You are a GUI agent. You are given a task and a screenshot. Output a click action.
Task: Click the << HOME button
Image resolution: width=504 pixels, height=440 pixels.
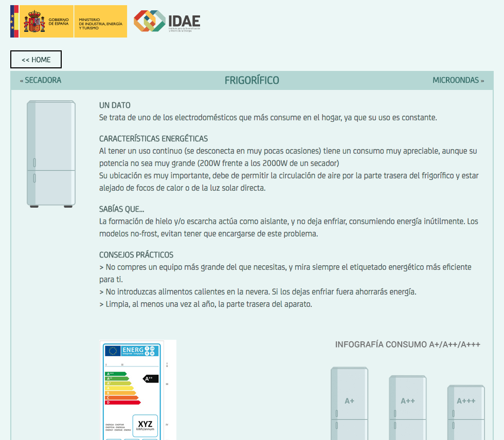36,60
